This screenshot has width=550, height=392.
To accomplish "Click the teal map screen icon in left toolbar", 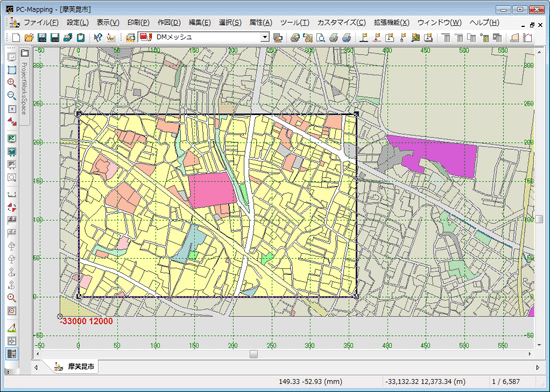I will 12,151.
